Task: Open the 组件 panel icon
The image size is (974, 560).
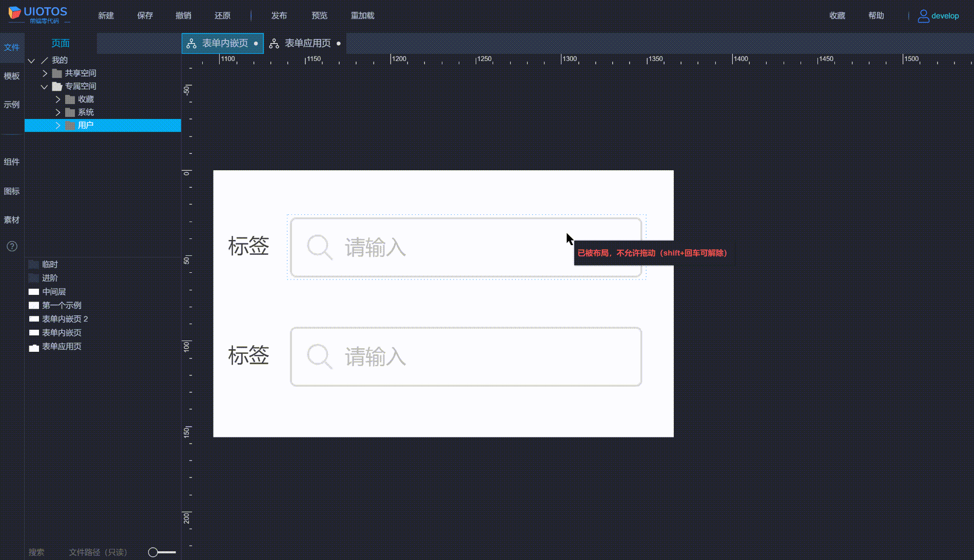Action: 12,161
